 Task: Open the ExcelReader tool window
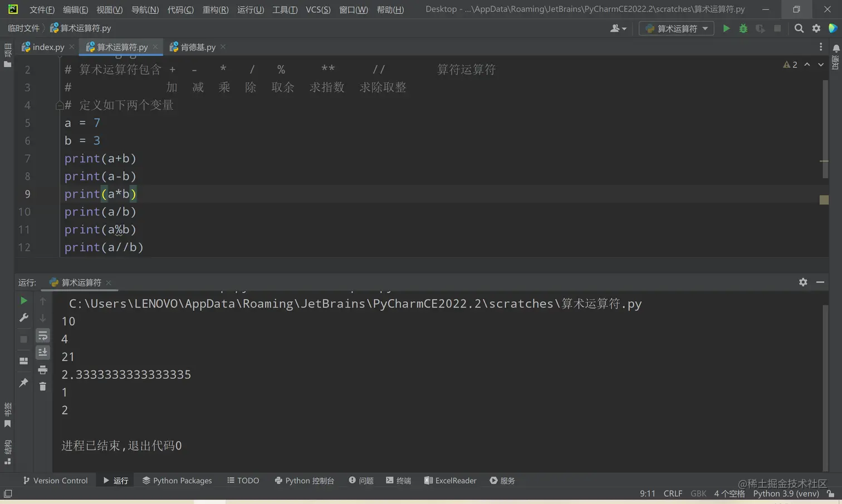tap(450, 481)
